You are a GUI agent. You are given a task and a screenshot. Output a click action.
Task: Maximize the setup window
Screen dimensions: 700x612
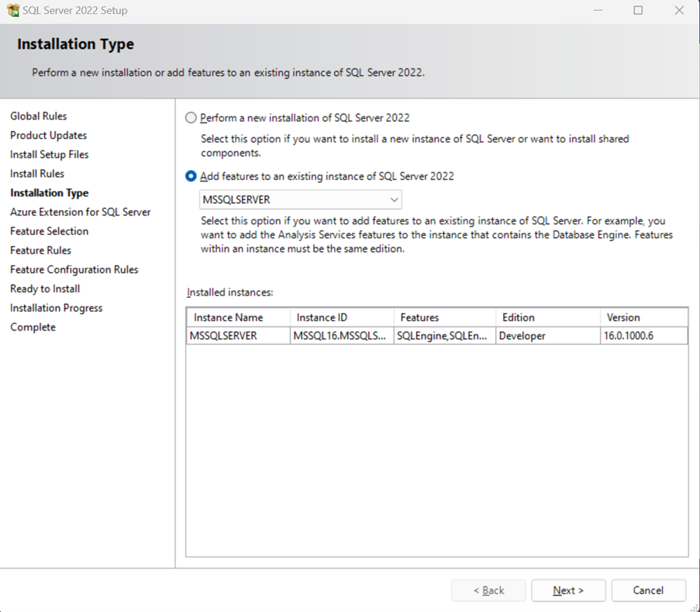638,11
